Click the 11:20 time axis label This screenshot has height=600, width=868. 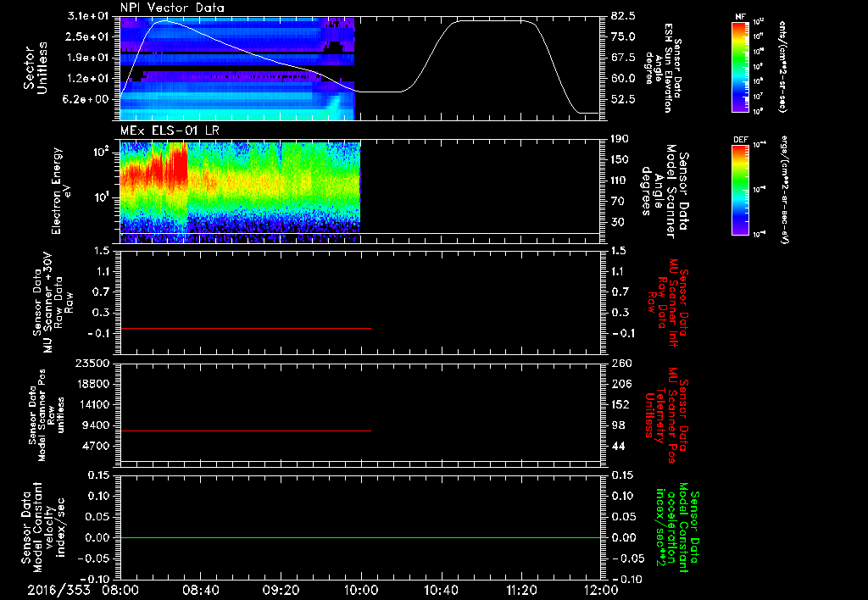(x=521, y=590)
